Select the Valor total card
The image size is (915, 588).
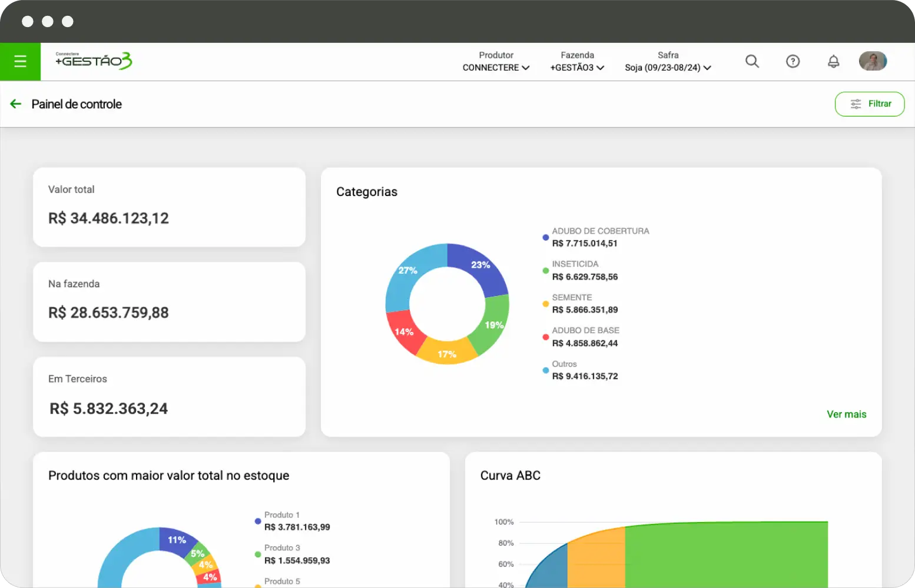tap(169, 207)
